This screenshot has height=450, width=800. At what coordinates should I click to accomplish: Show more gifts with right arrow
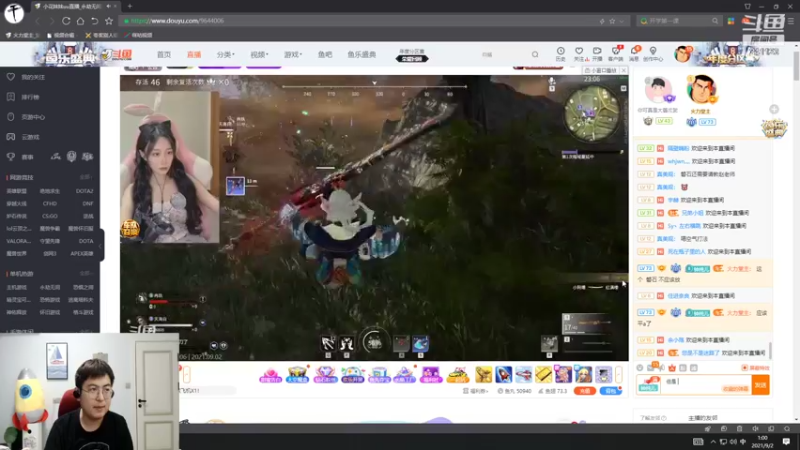point(618,374)
